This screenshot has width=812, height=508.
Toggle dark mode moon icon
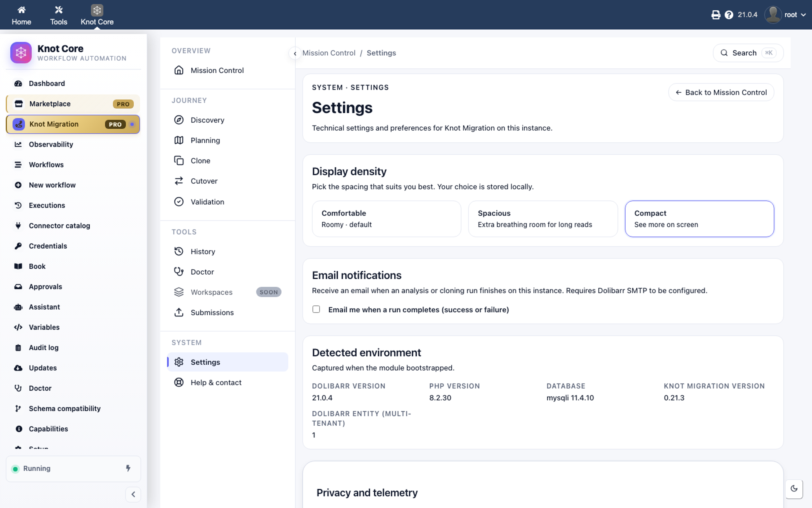(794, 489)
